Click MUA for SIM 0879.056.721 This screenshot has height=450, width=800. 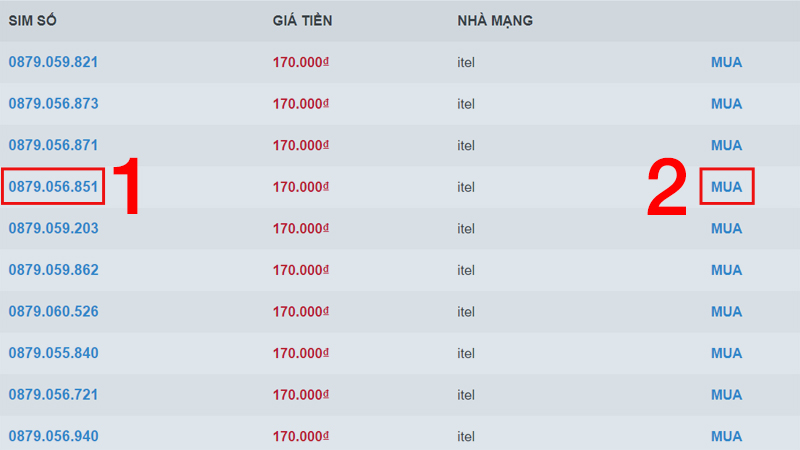click(727, 395)
